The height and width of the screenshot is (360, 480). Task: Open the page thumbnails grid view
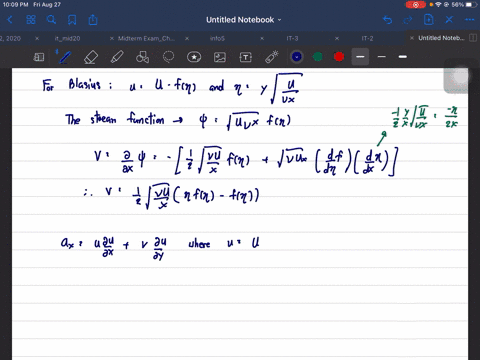[x=31, y=20]
